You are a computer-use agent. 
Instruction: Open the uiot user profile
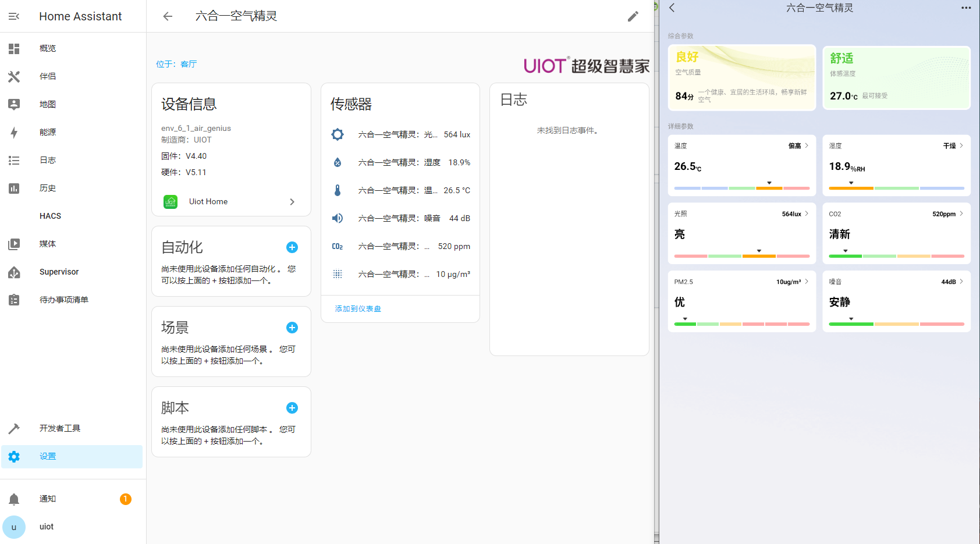46,527
